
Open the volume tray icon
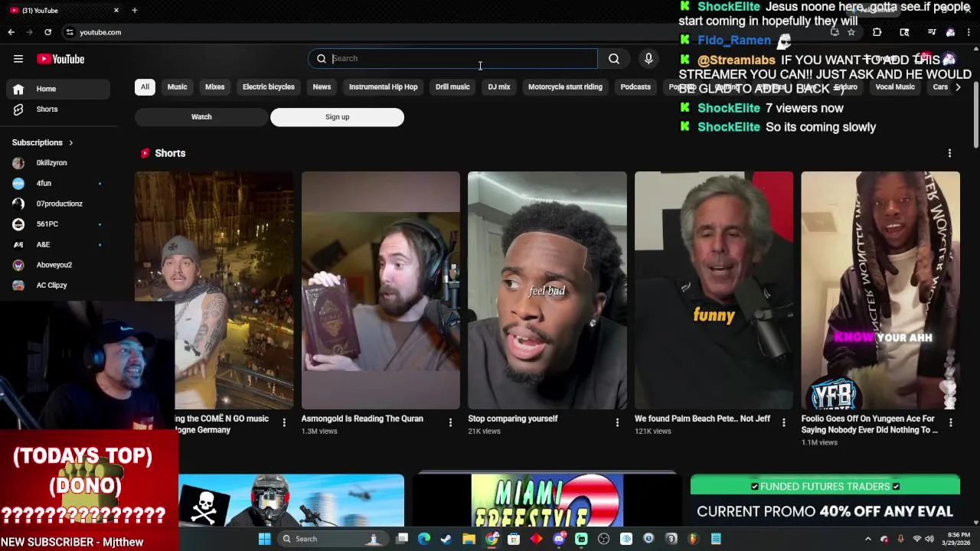click(931, 539)
